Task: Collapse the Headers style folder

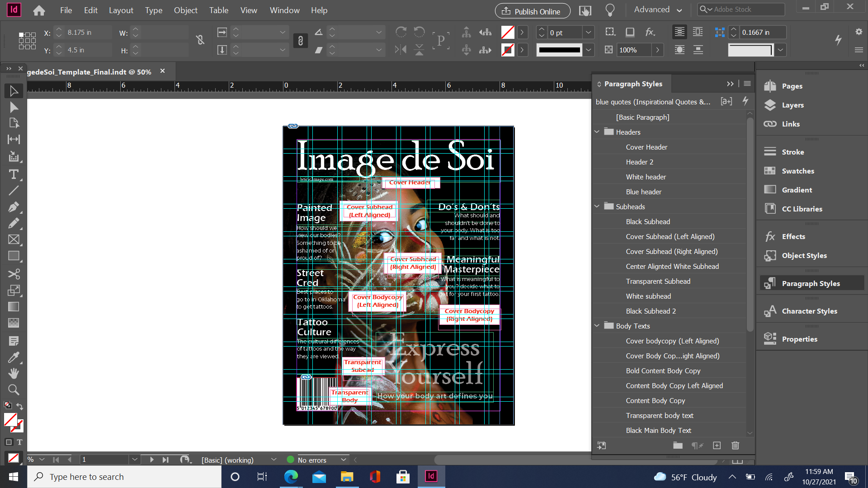Action: point(597,132)
